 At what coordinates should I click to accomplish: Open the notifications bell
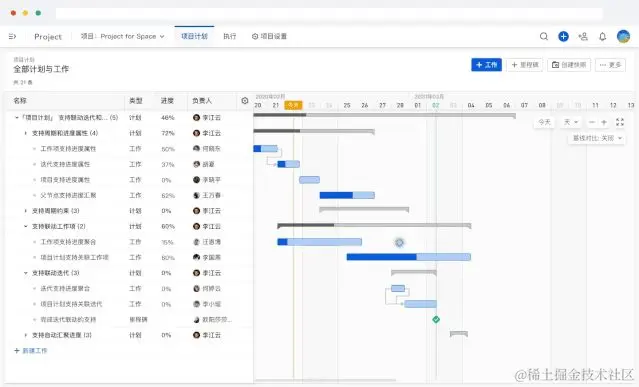pyautogui.click(x=602, y=37)
